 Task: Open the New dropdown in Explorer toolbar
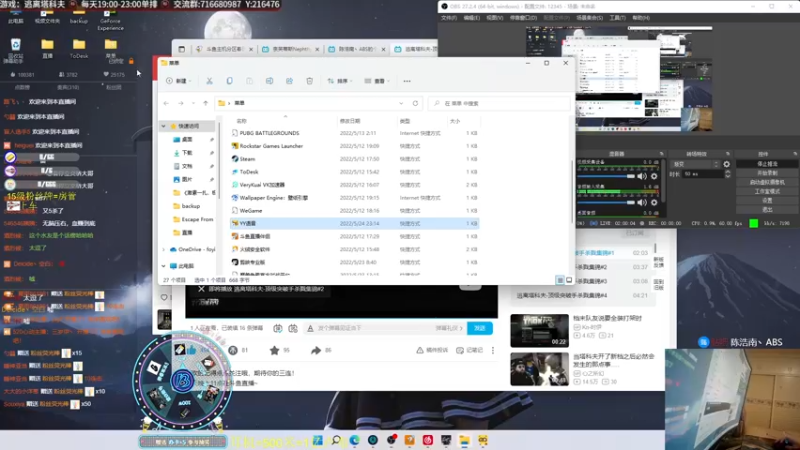pos(179,81)
